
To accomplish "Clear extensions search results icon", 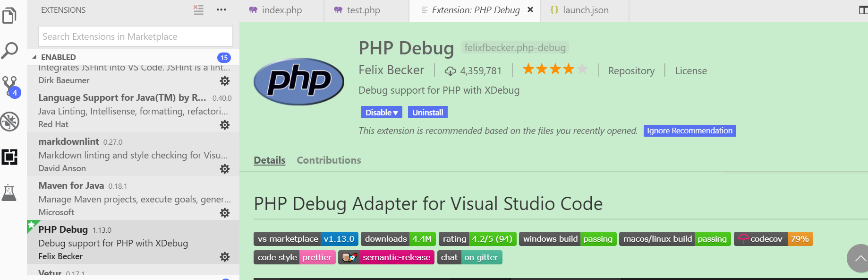I will click(x=198, y=10).
